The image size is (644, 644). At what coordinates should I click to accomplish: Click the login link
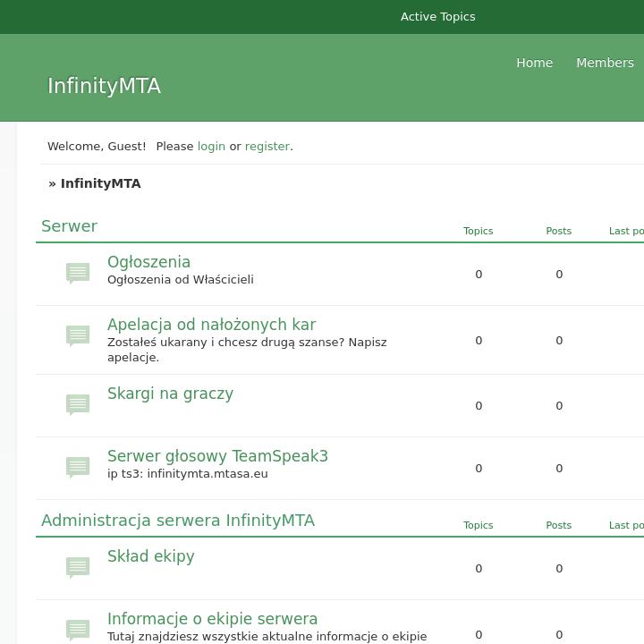coord(211,146)
